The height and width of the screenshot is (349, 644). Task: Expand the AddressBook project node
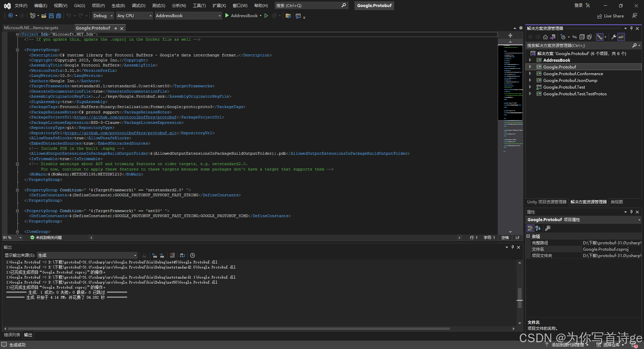(x=530, y=60)
